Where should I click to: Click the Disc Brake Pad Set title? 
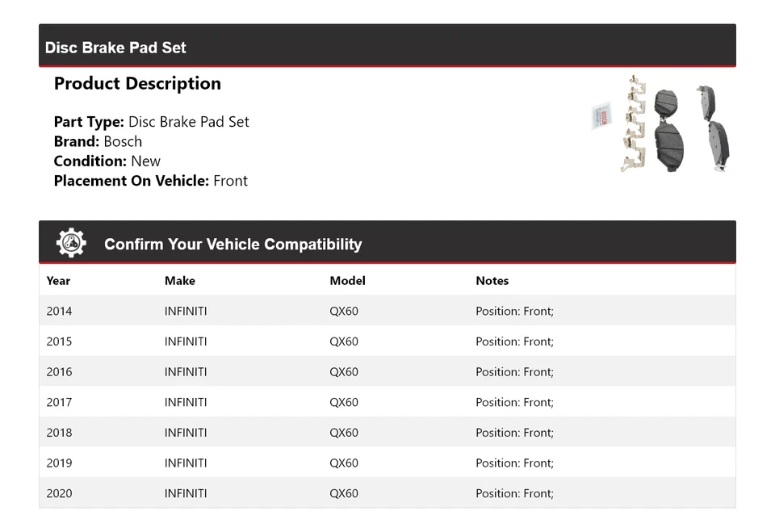pyautogui.click(x=115, y=48)
